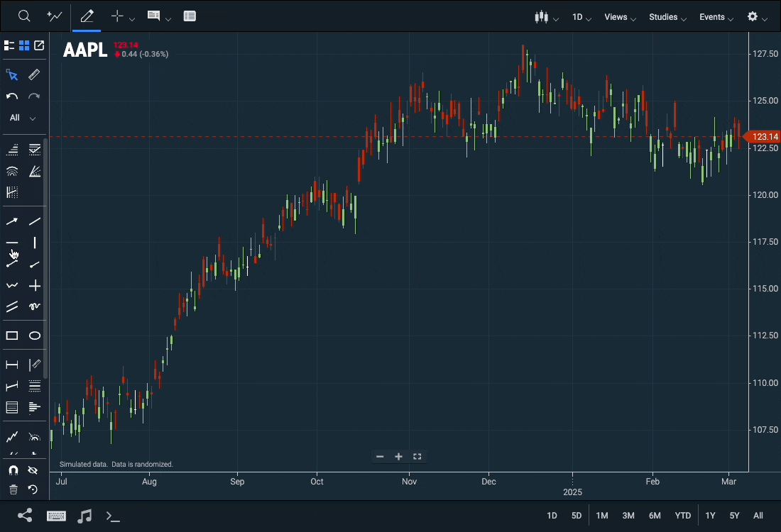Image resolution: width=781 pixels, height=532 pixels.
Task: Select the diagonal line tool
Action: point(34,221)
